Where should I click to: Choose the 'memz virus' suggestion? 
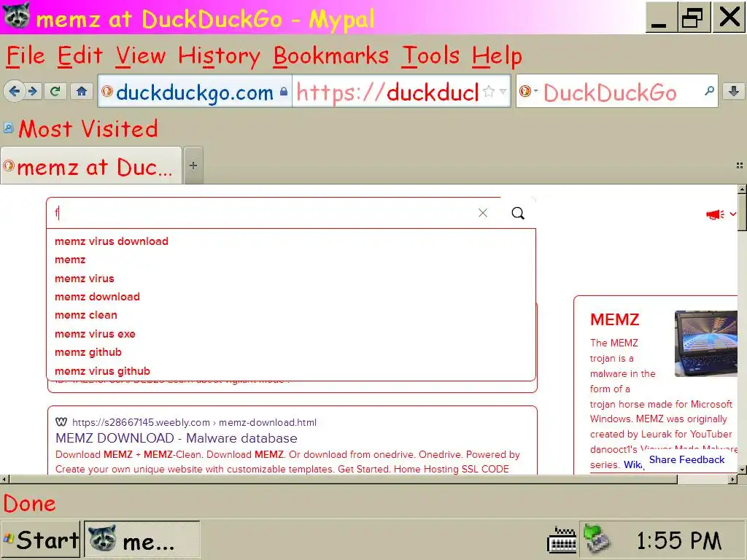pos(291,278)
